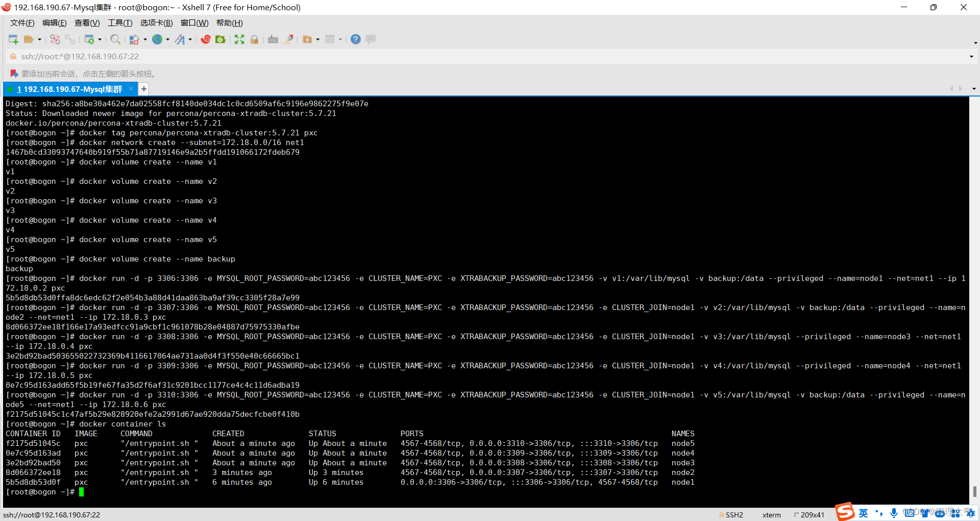Viewport: 980px width, 521px height.
Task: Lock the screen with the padlock icon
Action: [x=254, y=39]
